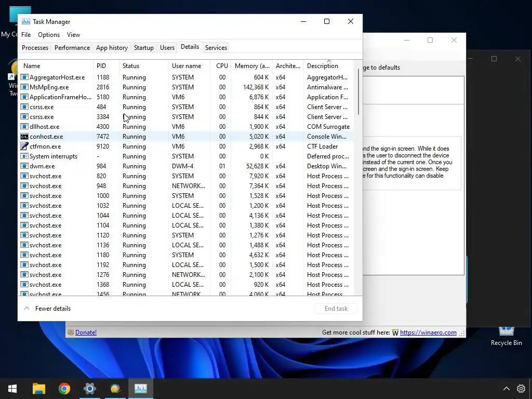Switch to the Services tab
Image resolution: width=532 pixels, height=399 pixels.
216,47
